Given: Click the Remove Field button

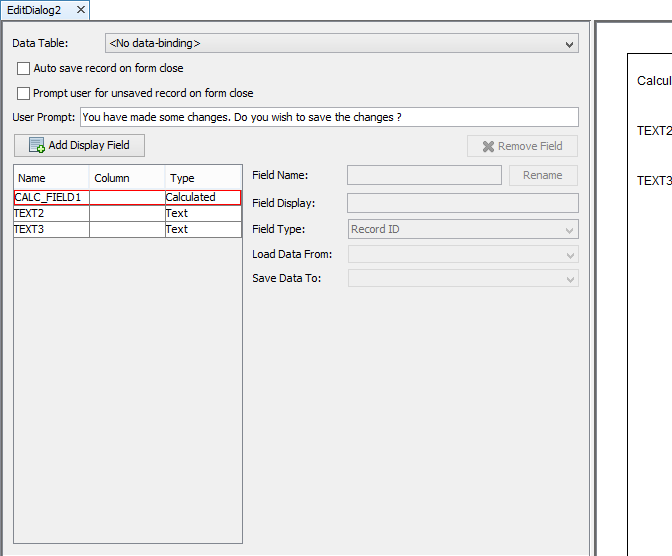Looking at the screenshot, I should [522, 146].
